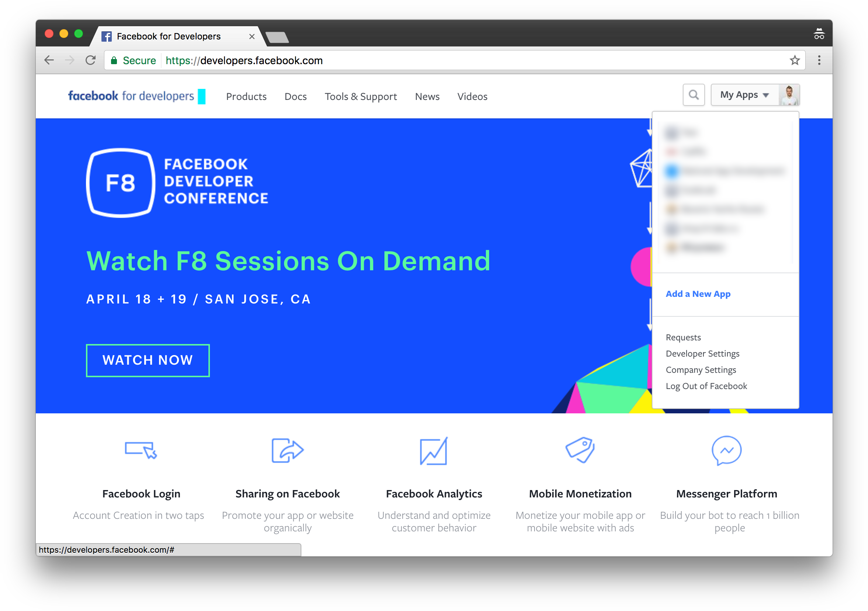This screenshot has height=611, width=868.
Task: Click the Mobile Monetization tag icon
Action: (x=580, y=449)
